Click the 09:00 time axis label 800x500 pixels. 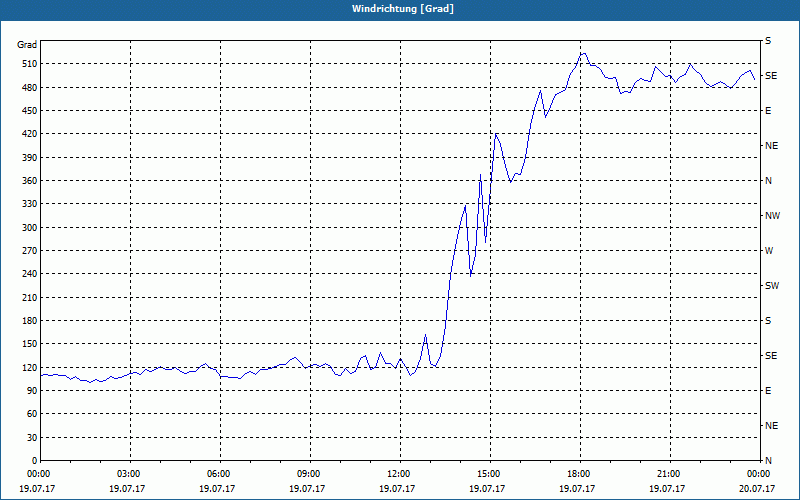pyautogui.click(x=310, y=473)
